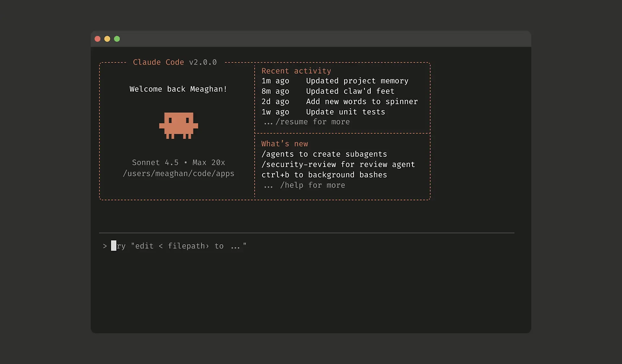The width and height of the screenshot is (622, 364).
Task: Click the 'Recent activity' heading
Action: pos(296,71)
